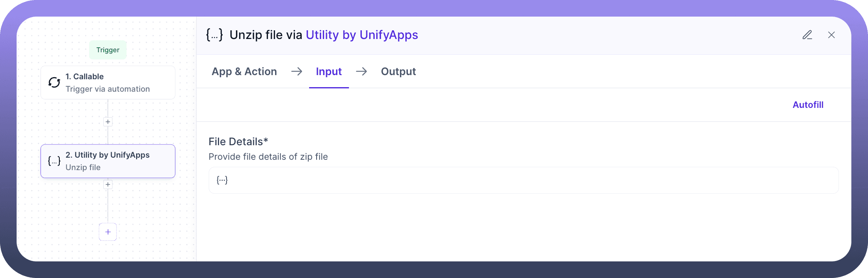Add new step at workflow end

pos(108,232)
